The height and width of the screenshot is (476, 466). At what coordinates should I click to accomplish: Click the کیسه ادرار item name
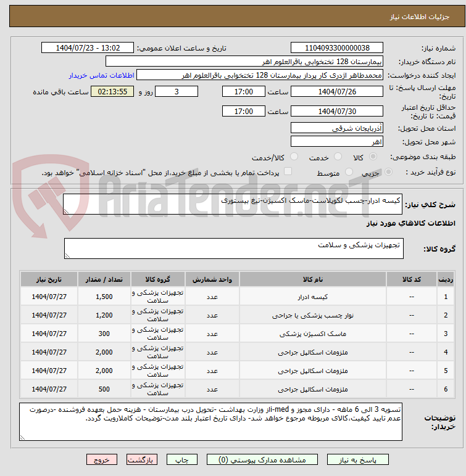click(x=313, y=297)
